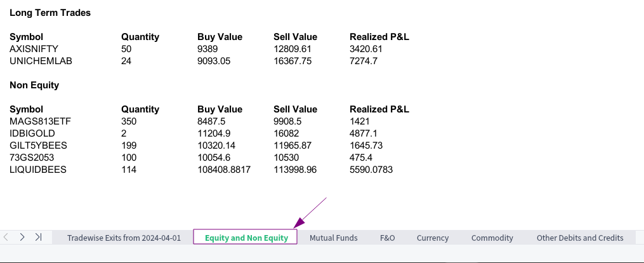The height and width of the screenshot is (263, 644).
Task: Open the F&O sheet tab
Action: 387,238
